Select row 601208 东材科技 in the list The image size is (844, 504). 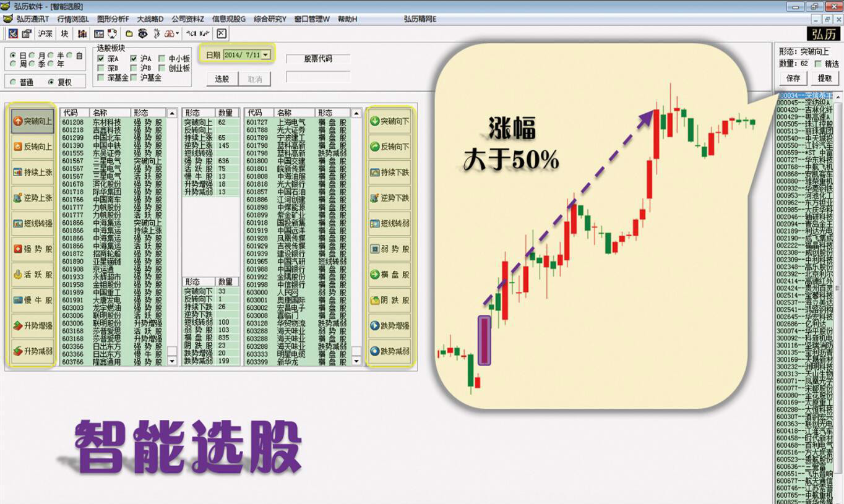[113, 122]
